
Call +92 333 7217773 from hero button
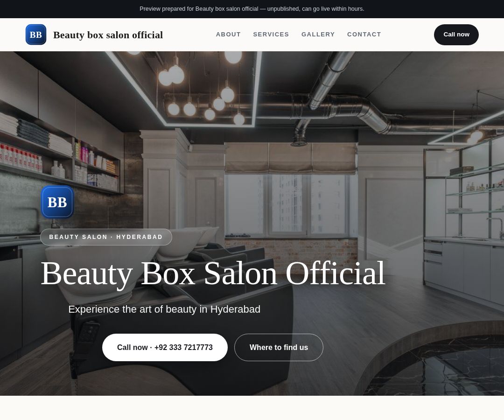[165, 347]
